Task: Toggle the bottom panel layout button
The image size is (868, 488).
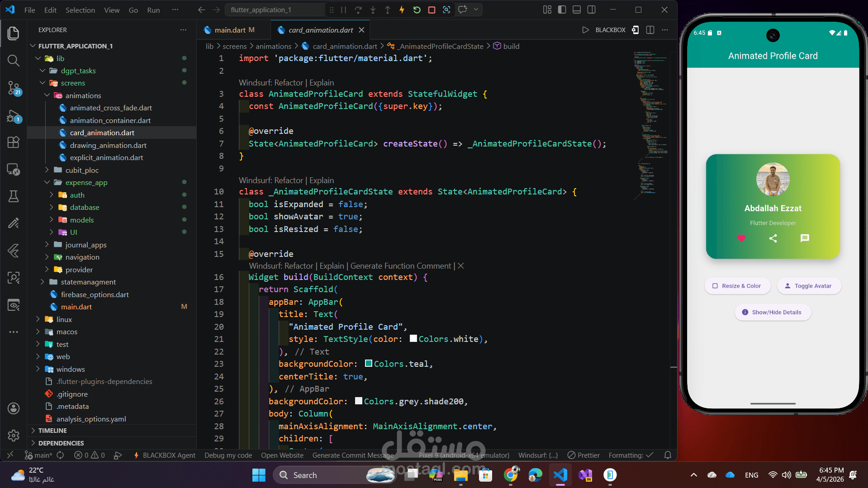Action: pyautogui.click(x=577, y=9)
